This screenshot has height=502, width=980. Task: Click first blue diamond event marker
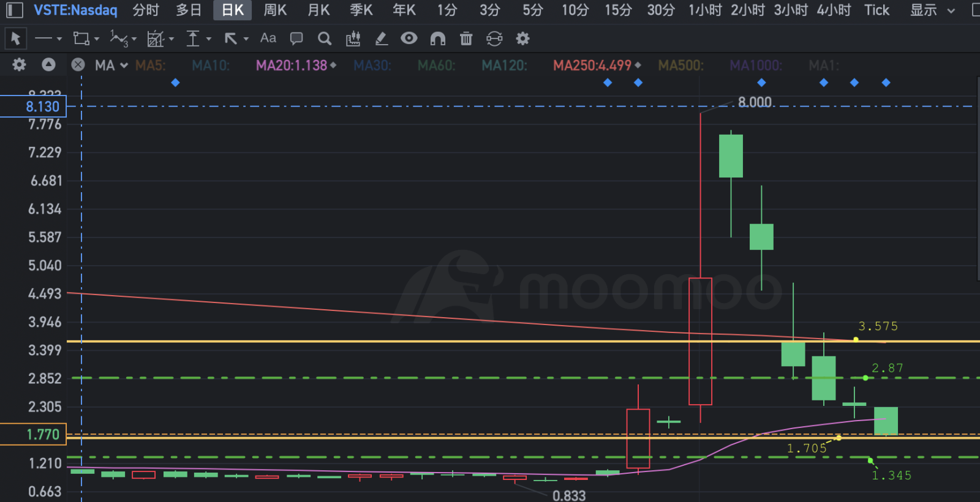coord(175,83)
